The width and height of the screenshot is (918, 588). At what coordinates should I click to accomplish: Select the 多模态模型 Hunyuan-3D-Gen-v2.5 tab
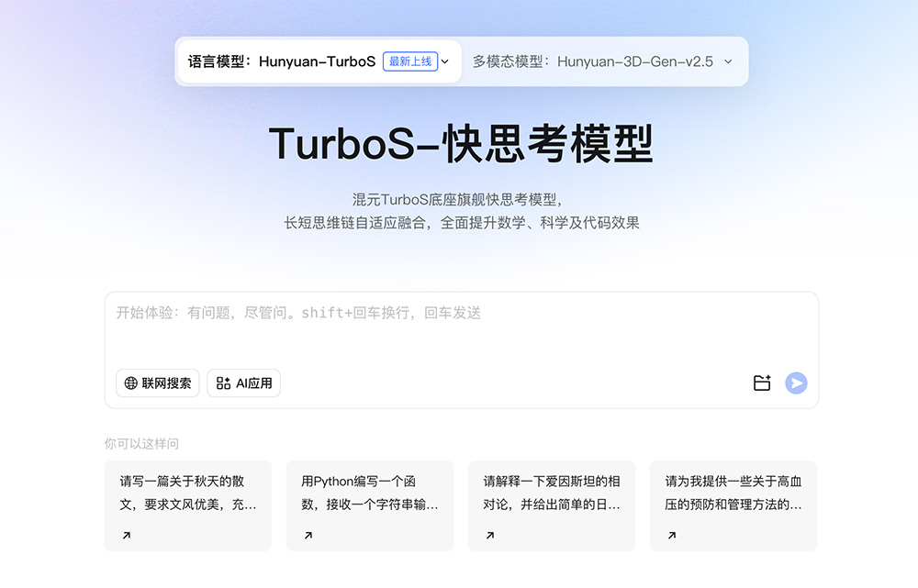pyautogui.click(x=603, y=61)
